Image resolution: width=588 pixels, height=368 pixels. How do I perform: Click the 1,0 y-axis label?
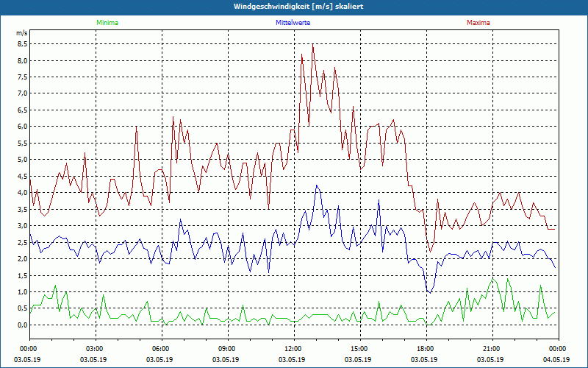tap(23, 291)
